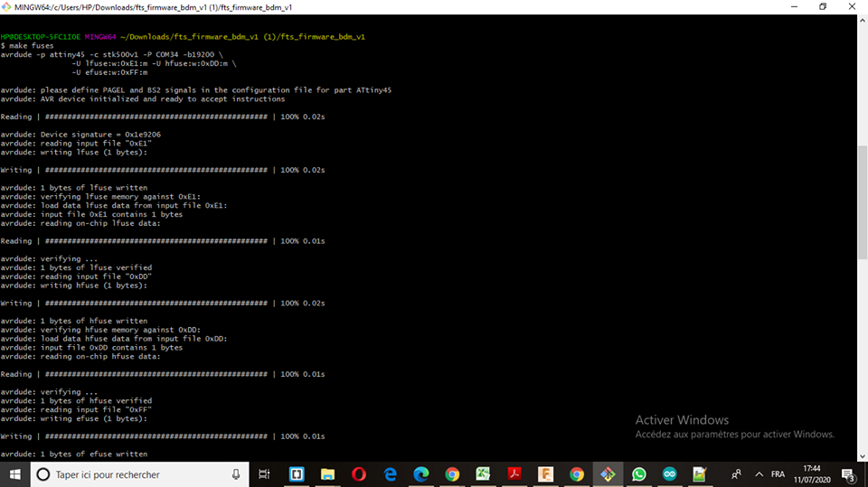Click "verifying hfuse memory against 0xDD:" line

pos(100,329)
